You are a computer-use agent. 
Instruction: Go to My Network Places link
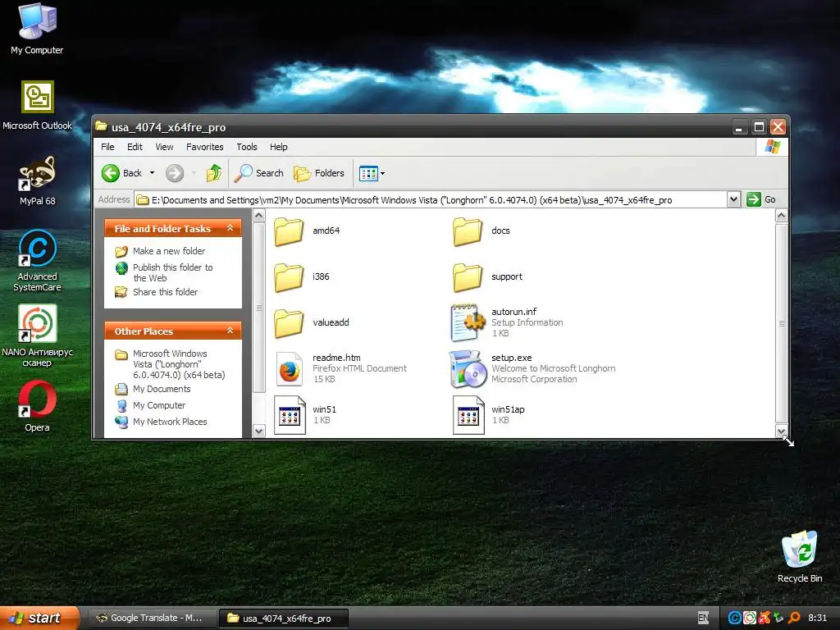click(170, 422)
